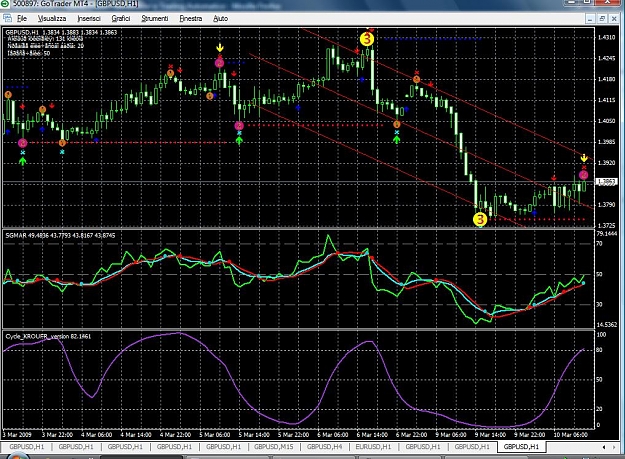625x459 pixels.
Task: Click the '6 Mar 14:00' time label
Action: coord(372,435)
